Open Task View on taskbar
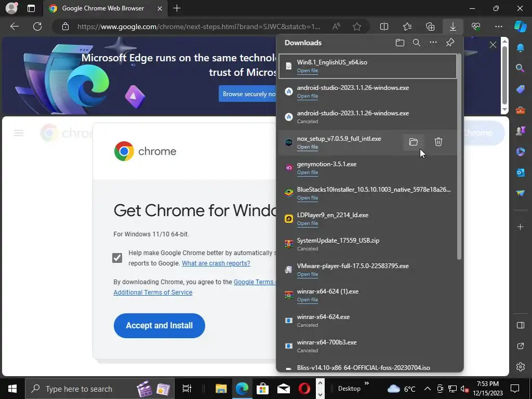 187,389
